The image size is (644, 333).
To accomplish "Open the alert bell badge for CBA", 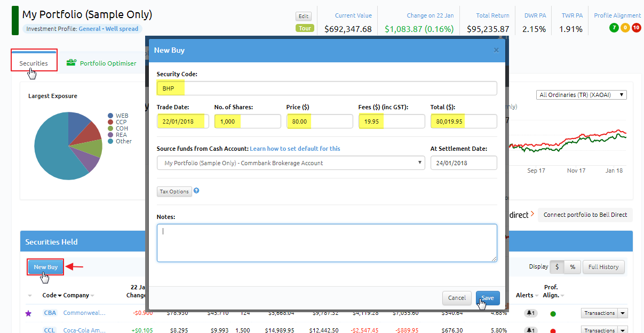I will pyautogui.click(x=531, y=313).
